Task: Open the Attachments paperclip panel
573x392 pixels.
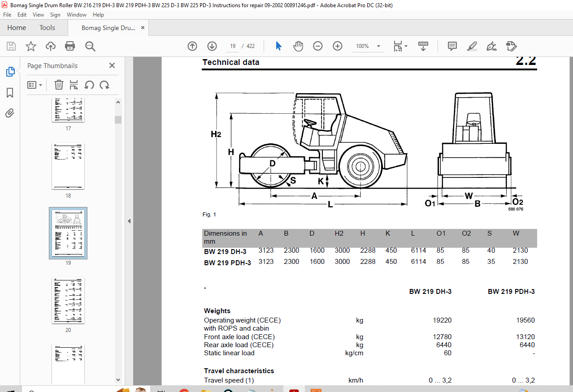Action: tap(10, 113)
